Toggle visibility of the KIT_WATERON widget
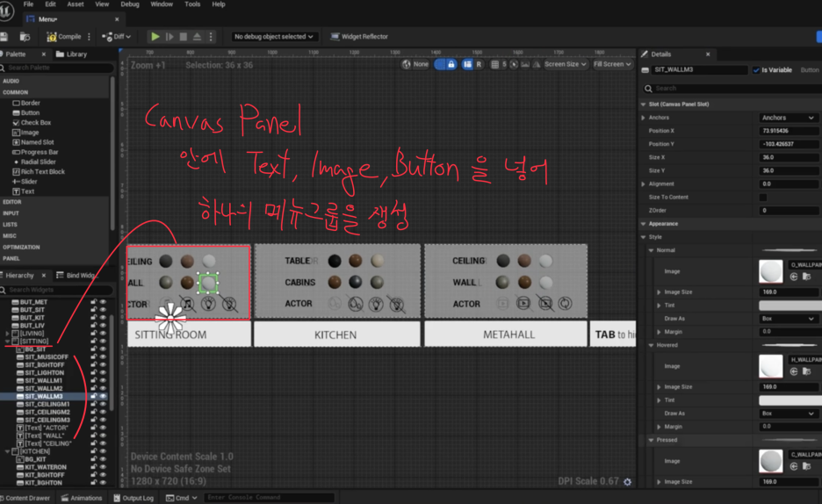The image size is (822, 504). pyautogui.click(x=103, y=467)
